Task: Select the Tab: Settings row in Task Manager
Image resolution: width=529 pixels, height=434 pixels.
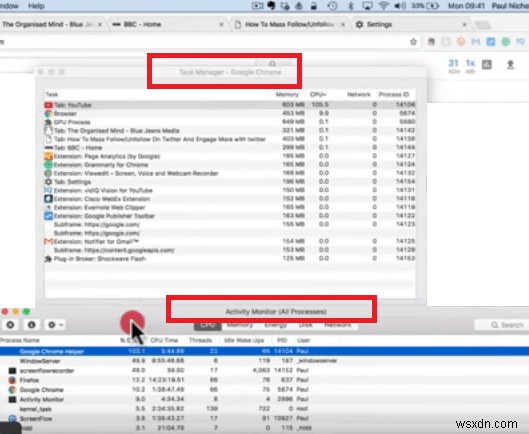Action: tap(230, 182)
